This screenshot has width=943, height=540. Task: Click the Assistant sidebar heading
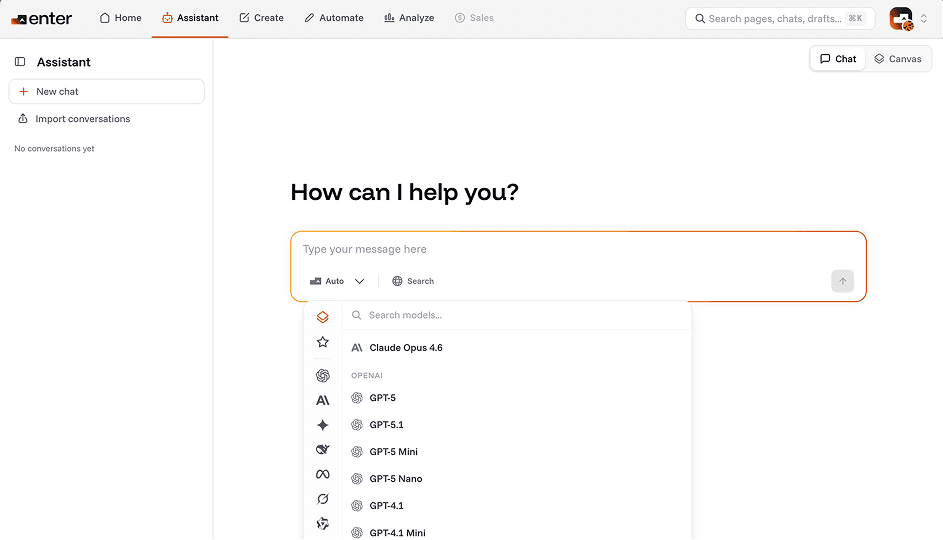coord(64,62)
